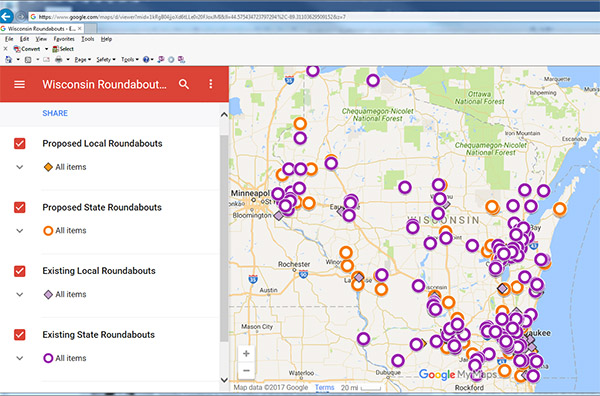
Task: Click the orange diamond All items swatch
Action: tap(48, 167)
